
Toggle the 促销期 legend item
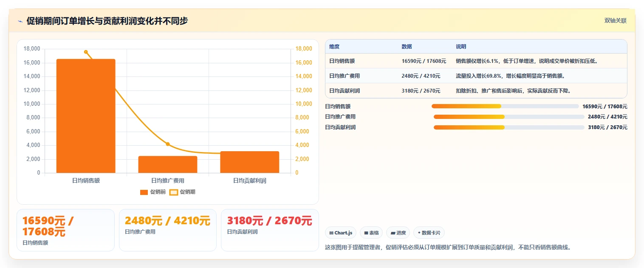pyautogui.click(x=182, y=192)
